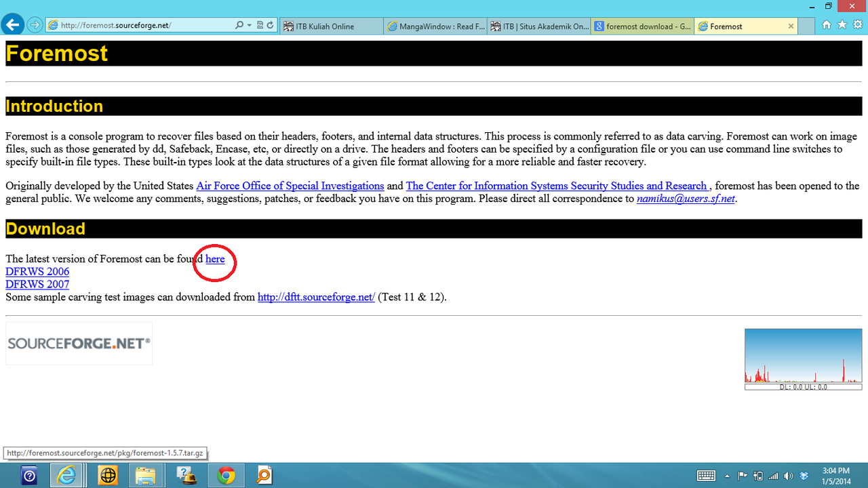Toggle the Compatibility View icon
Image resolution: width=868 pixels, height=488 pixels.
coord(260,26)
